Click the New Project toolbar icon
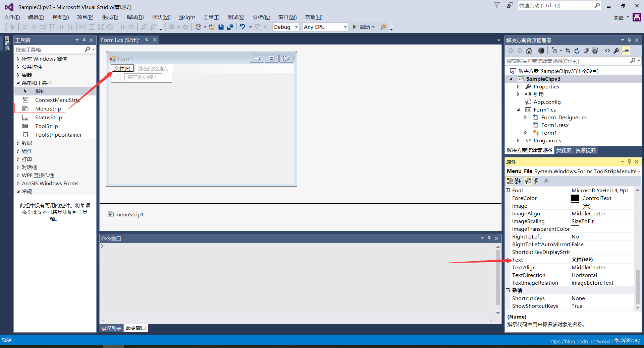The height and width of the screenshot is (348, 644). click(198, 27)
